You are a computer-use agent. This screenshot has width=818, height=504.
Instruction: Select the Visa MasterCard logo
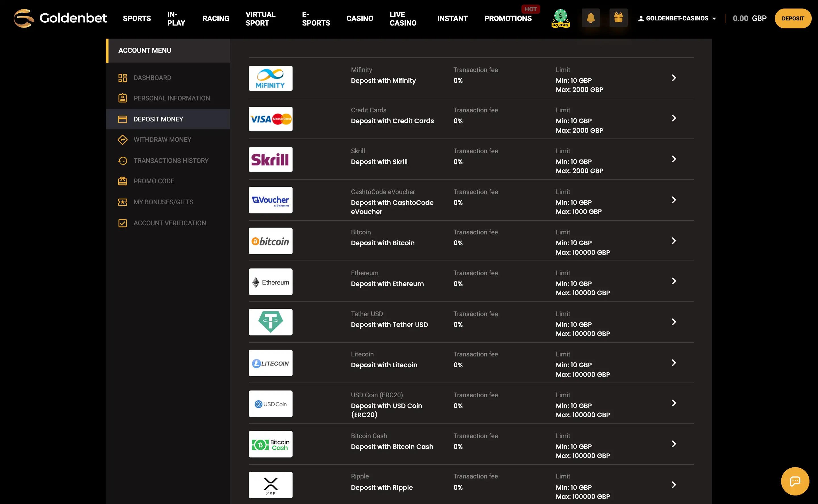pos(271,119)
